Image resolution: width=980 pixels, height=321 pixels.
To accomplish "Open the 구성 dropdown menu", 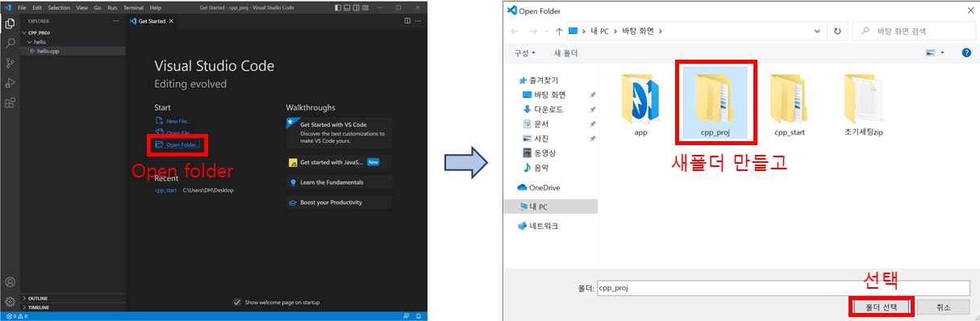I will click(x=525, y=53).
